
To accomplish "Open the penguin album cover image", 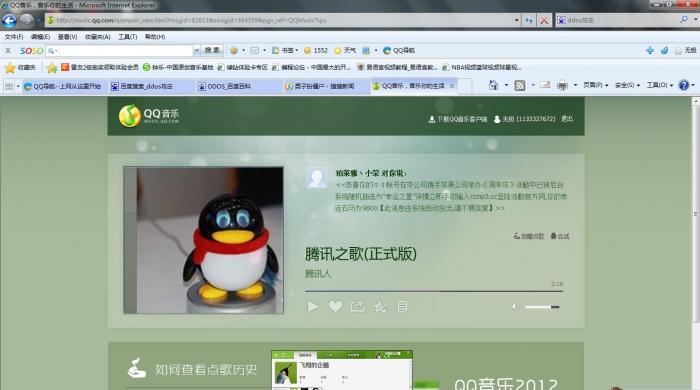I will [x=204, y=240].
